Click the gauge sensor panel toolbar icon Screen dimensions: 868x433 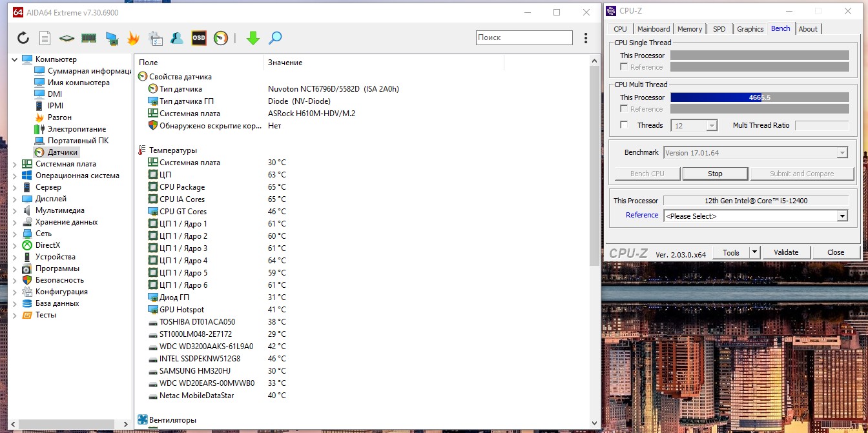221,38
